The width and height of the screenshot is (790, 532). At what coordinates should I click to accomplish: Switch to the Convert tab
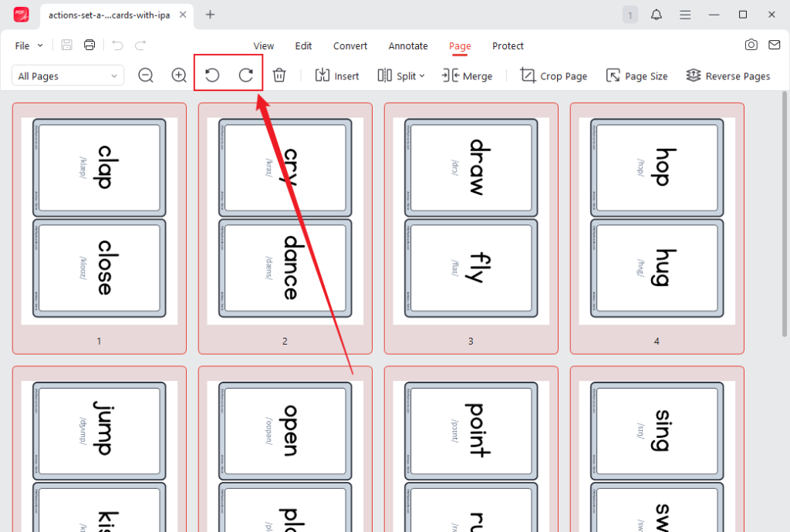pyautogui.click(x=350, y=45)
